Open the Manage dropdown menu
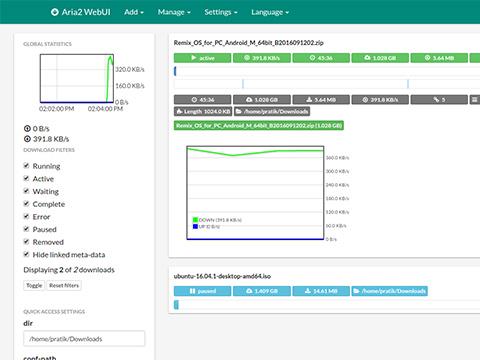Image resolution: width=480 pixels, height=360 pixels. point(174,12)
